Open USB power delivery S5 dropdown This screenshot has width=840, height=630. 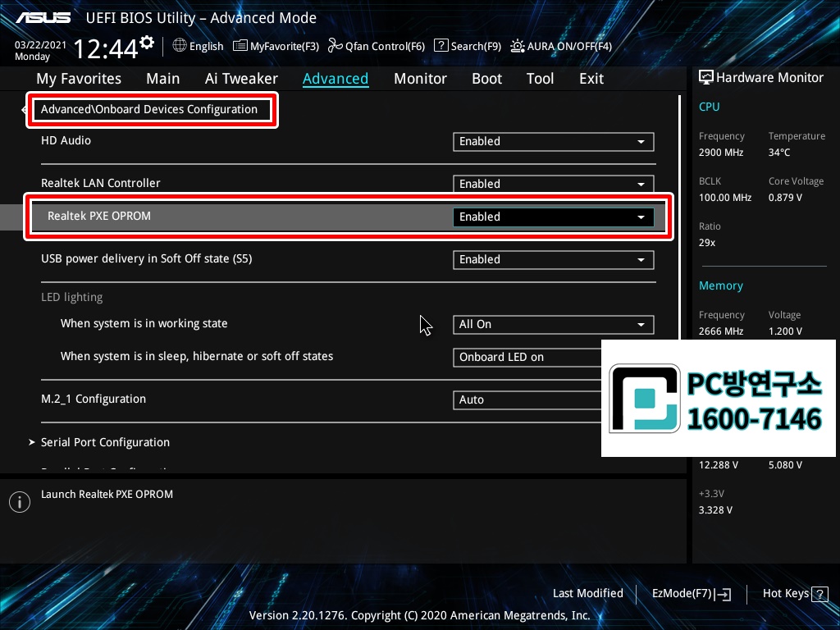tap(554, 260)
